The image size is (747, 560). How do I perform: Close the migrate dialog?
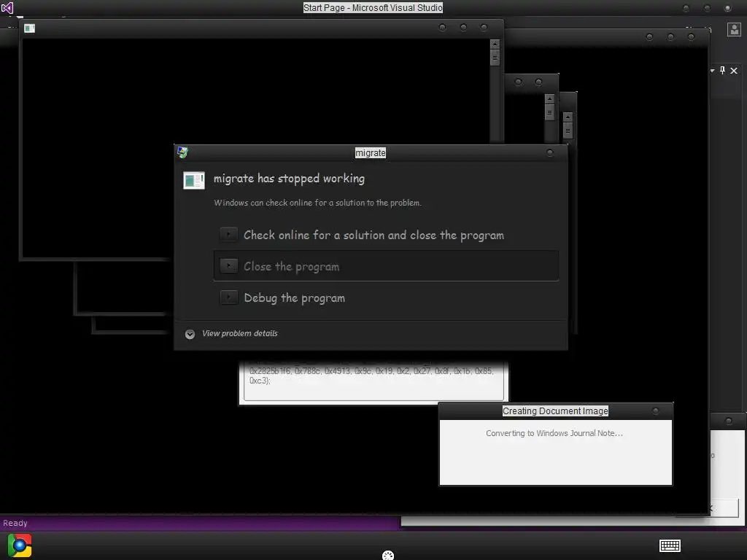(550, 152)
